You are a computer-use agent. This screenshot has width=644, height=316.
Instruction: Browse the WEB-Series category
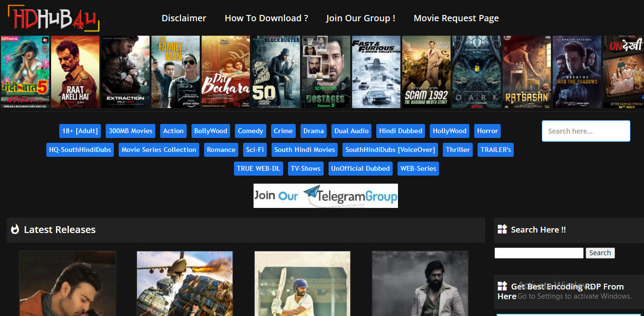[x=418, y=168]
